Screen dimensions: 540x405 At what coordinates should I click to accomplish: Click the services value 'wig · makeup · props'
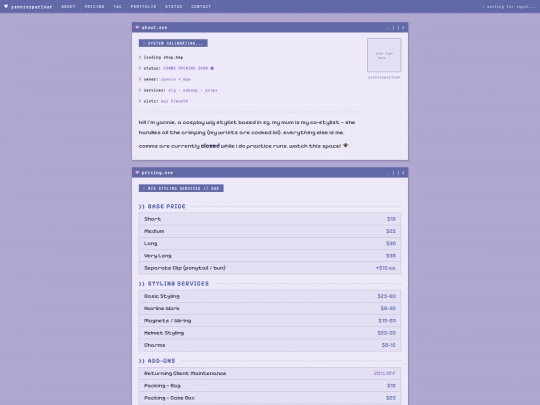point(193,90)
